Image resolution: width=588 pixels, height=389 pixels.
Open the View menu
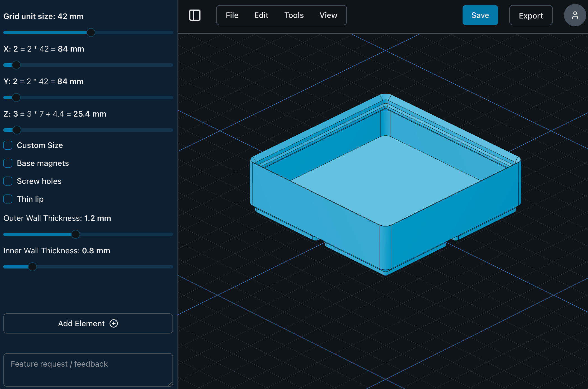(x=328, y=15)
